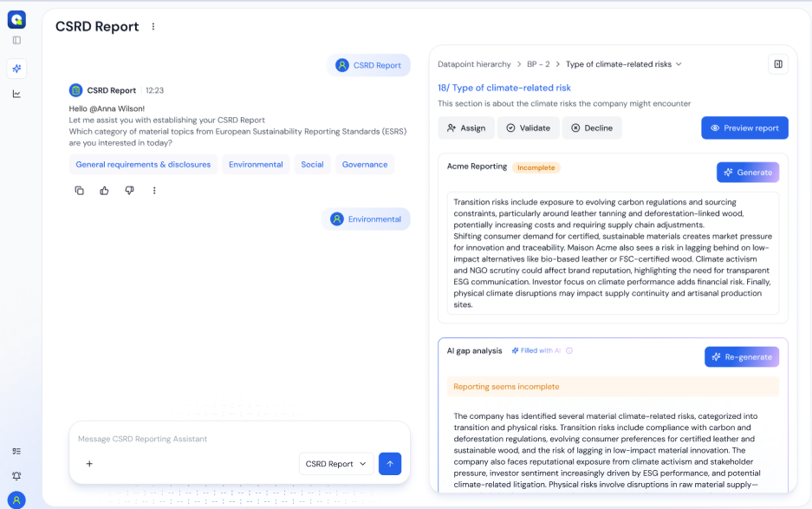Screen dimensions: 812x509
Task: Toggle the sidebar panel icon
Action: [16, 40]
